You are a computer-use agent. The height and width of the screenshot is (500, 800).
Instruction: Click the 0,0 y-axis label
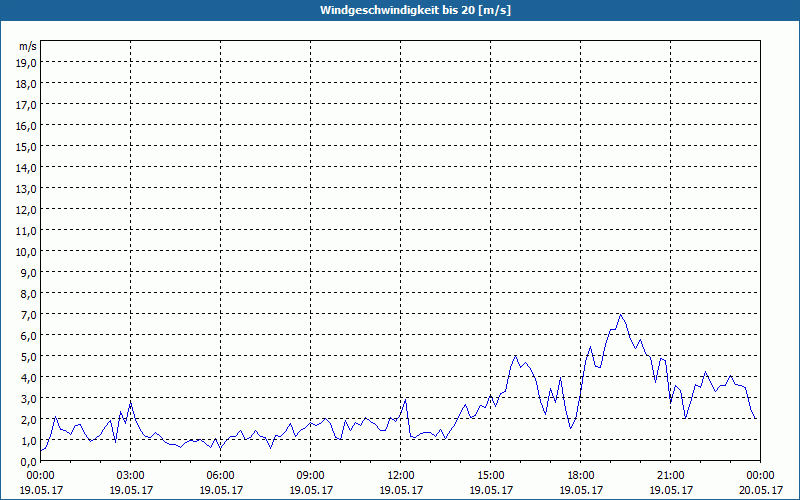click(29, 461)
